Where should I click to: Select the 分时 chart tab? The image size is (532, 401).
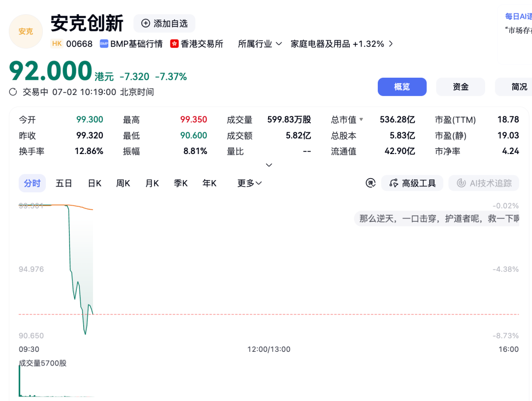(32, 183)
